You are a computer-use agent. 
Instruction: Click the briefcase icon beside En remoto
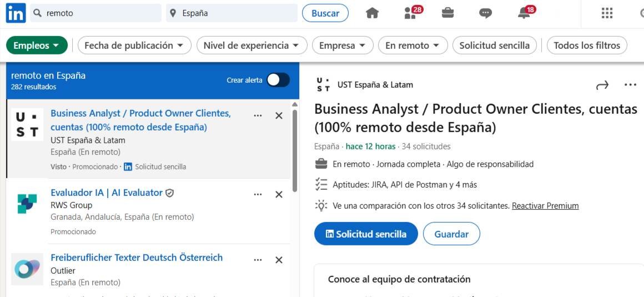[321, 164]
